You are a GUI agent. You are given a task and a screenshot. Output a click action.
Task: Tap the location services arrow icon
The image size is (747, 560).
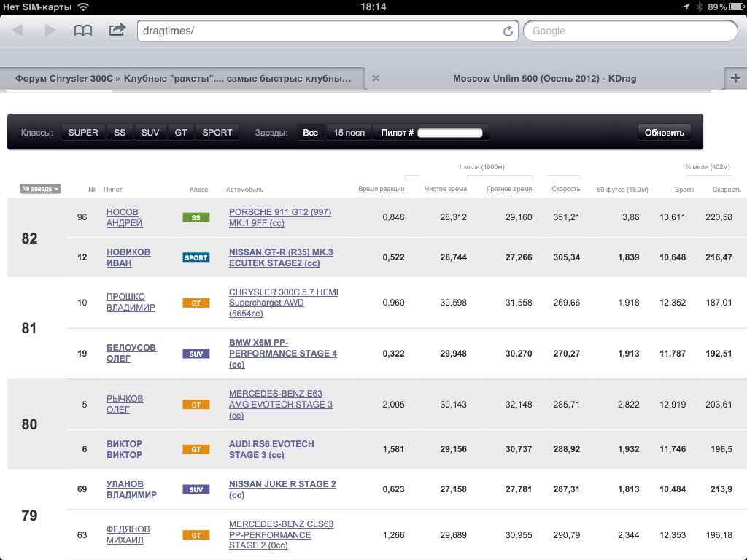[x=686, y=7]
